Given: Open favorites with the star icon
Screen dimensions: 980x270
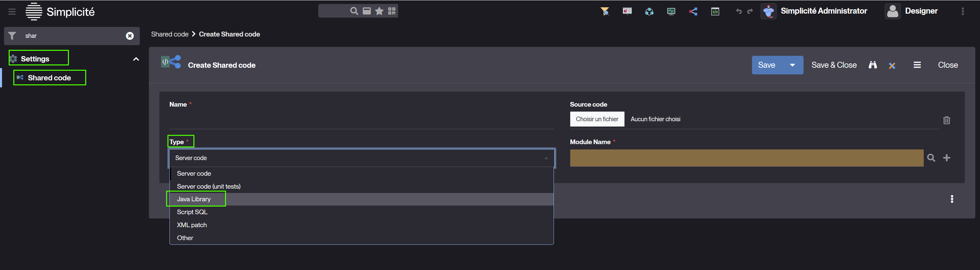Looking at the screenshot, I should click(379, 11).
